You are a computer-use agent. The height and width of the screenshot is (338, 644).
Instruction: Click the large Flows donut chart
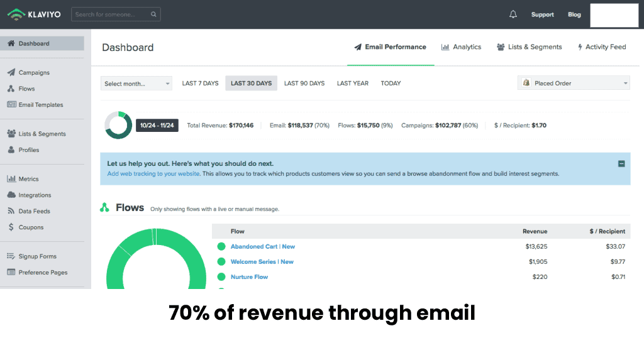point(156,259)
